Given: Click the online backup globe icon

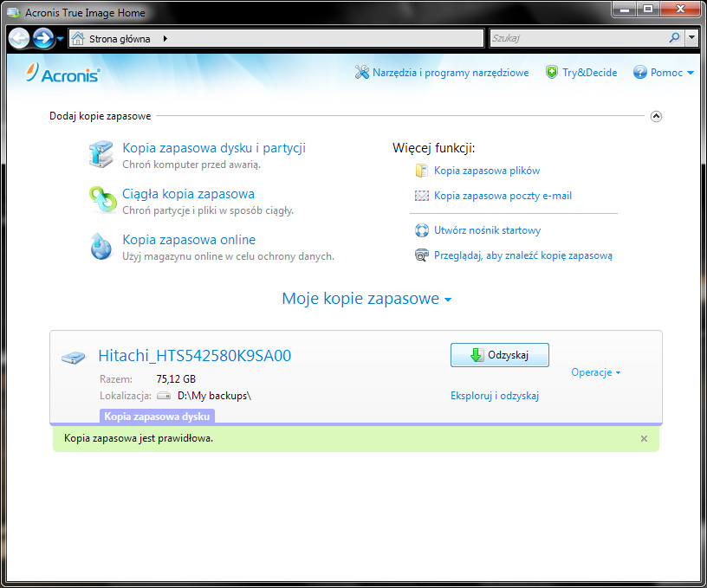Looking at the screenshot, I should pyautogui.click(x=101, y=246).
